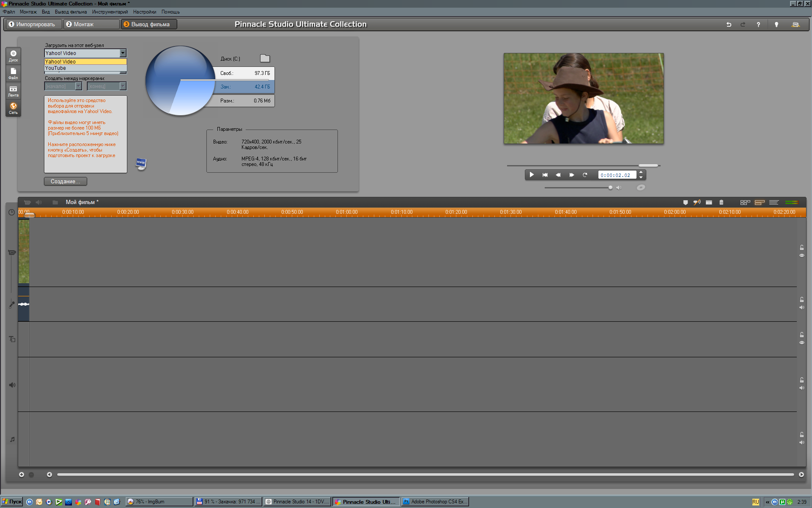812x508 pixels.
Task: Open the [конец] marker dropdown
Action: pos(123,86)
